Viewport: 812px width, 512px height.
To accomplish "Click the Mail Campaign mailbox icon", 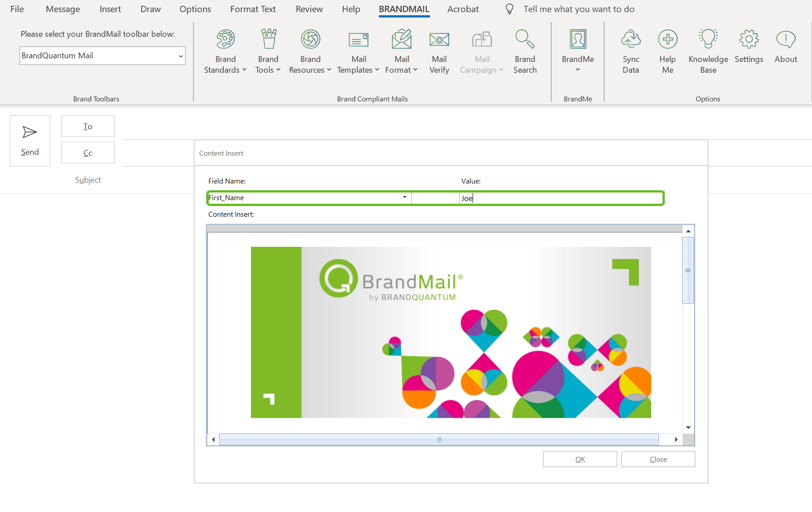I will [x=482, y=39].
